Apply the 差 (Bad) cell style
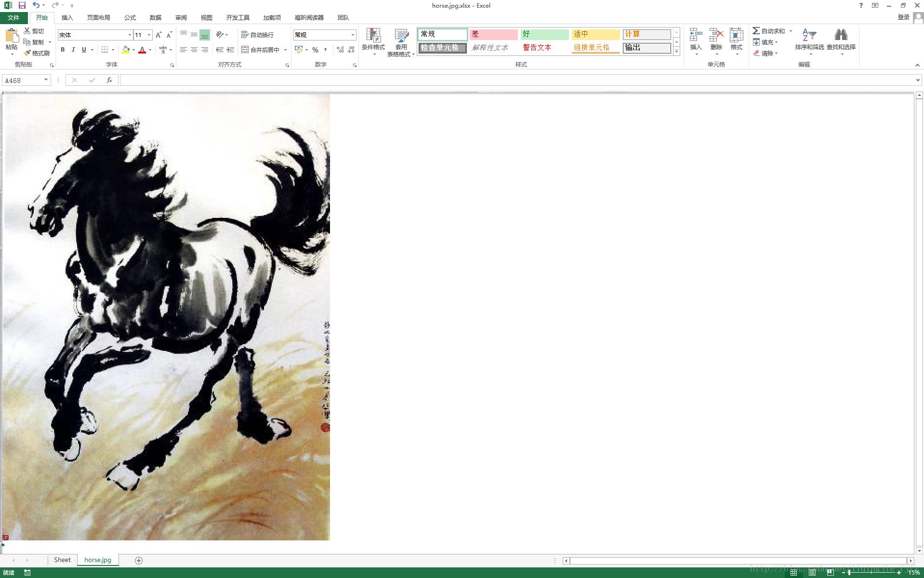924x578 pixels. pyautogui.click(x=493, y=34)
